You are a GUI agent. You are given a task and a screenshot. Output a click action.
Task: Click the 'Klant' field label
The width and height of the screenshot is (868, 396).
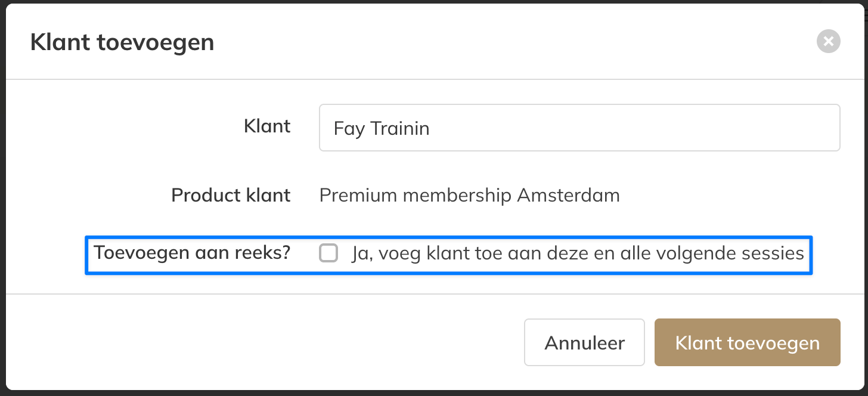267,126
